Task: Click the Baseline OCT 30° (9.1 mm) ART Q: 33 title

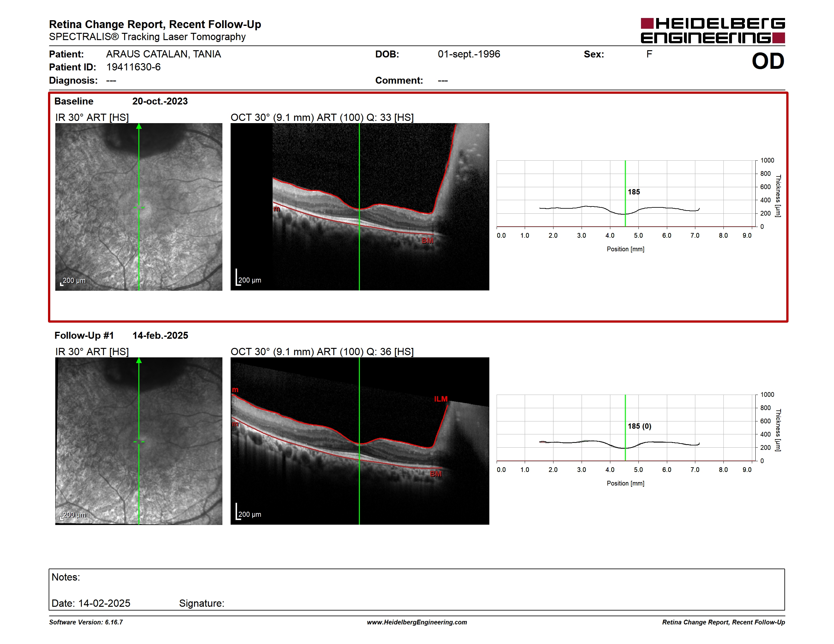Action: pyautogui.click(x=322, y=117)
